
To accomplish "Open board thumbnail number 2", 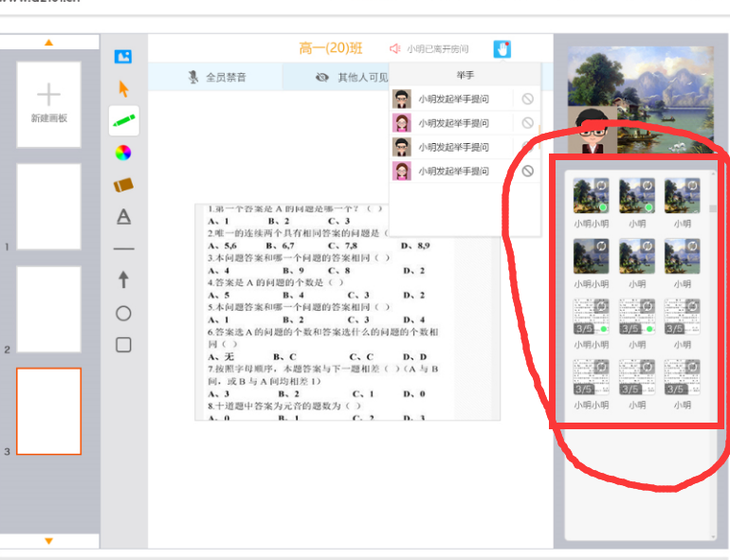I will tap(49, 309).
